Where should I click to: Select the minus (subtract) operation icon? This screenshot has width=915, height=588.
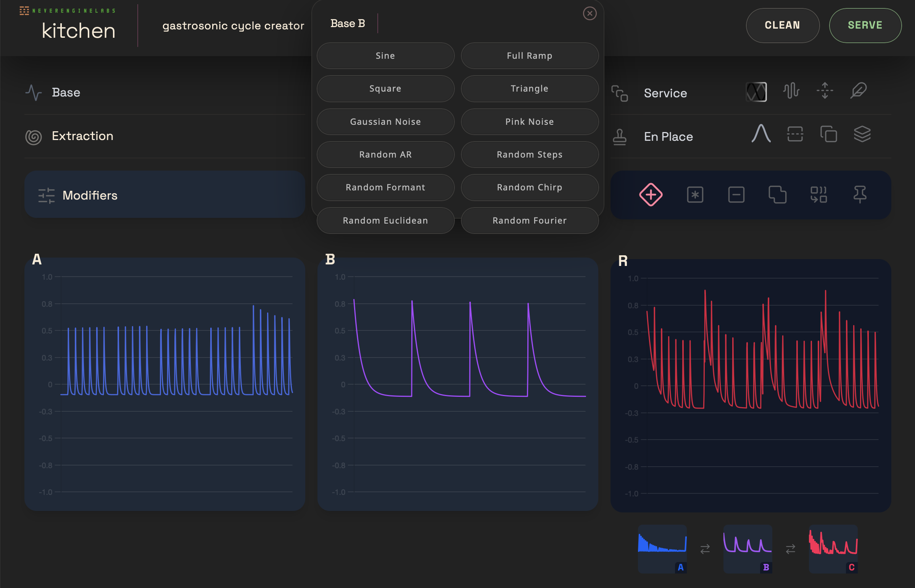(x=736, y=195)
